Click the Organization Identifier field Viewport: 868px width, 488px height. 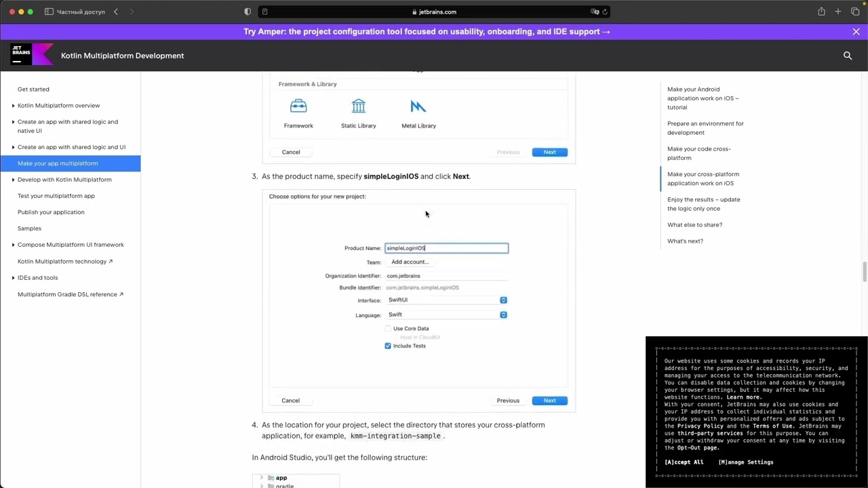point(446,276)
